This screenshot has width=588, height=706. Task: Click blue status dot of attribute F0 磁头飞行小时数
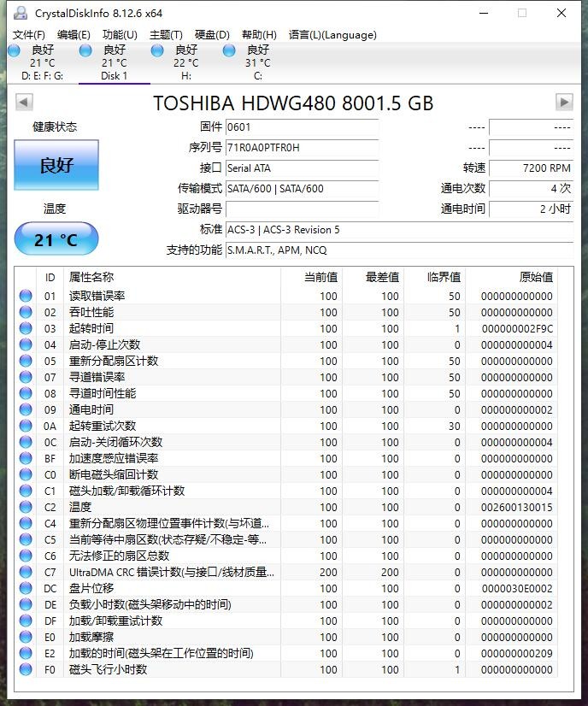point(26,669)
